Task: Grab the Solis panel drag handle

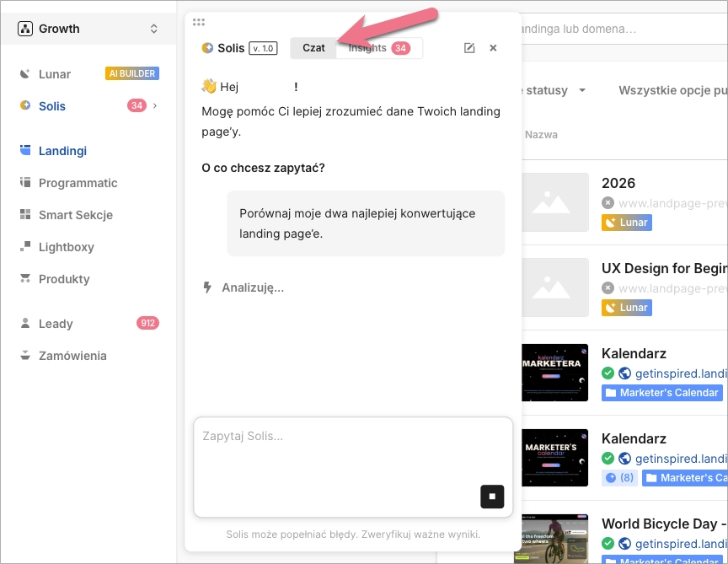Action: 199,22
